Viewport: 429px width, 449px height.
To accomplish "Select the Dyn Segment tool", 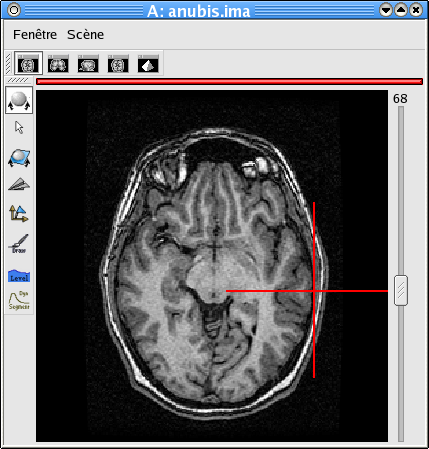I will click(x=19, y=300).
